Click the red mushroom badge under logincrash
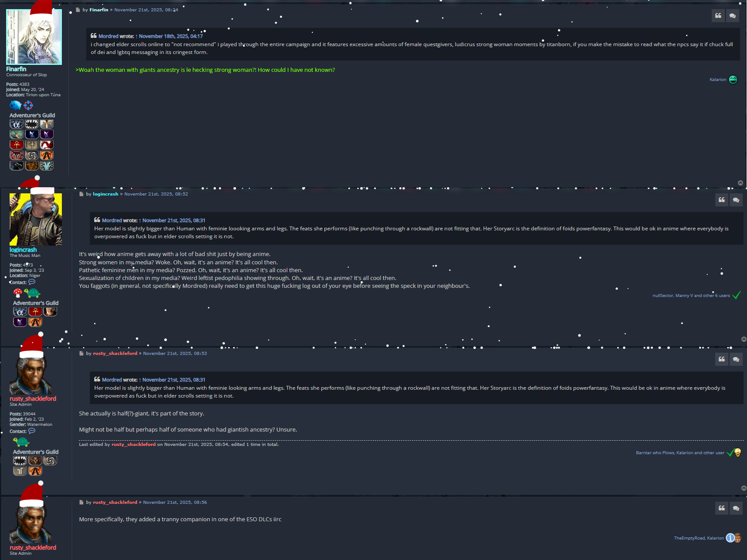Viewport: 747px width, 560px height. 18,293
